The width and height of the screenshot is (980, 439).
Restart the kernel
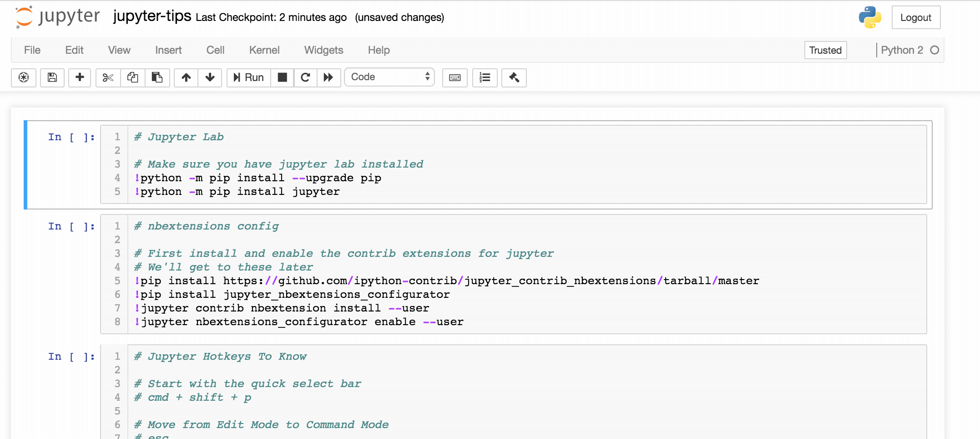click(x=305, y=77)
